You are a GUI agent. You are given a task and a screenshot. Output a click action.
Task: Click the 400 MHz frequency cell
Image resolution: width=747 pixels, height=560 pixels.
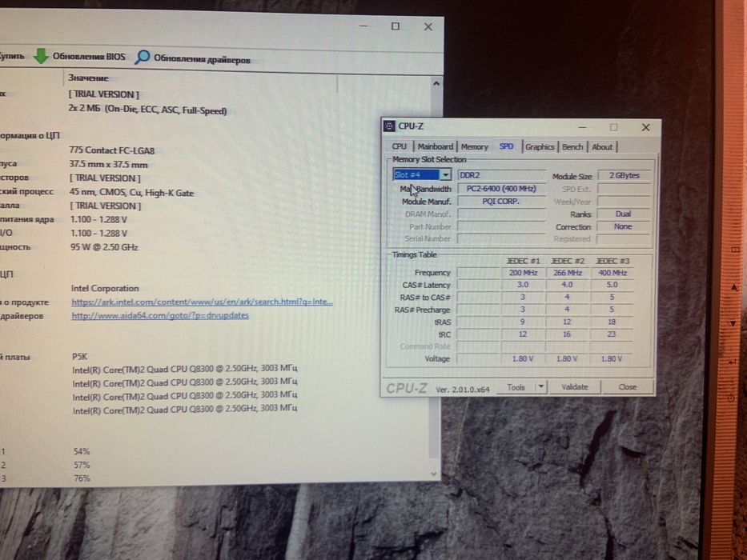(612, 273)
